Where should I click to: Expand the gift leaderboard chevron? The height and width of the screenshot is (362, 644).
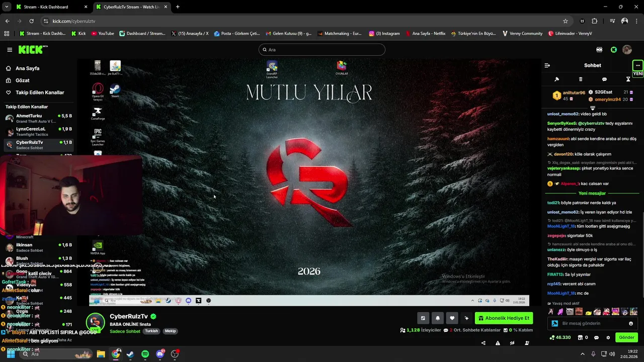[x=592, y=108]
